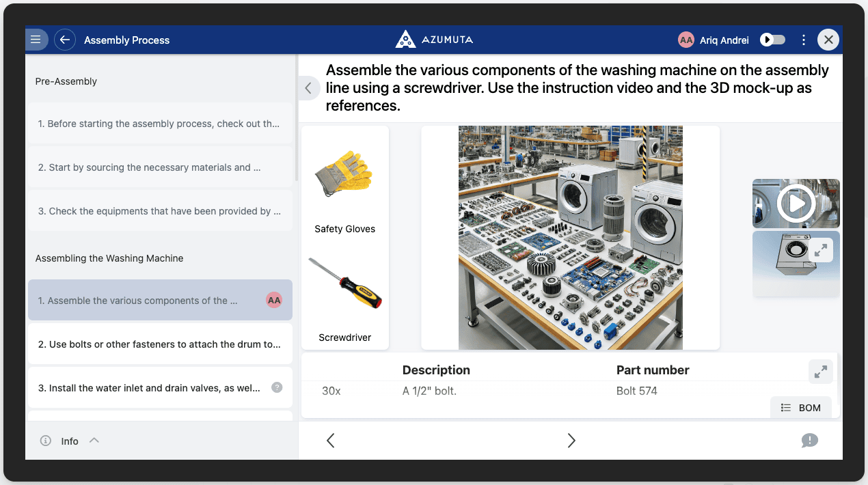
Task: Open the Ariq Andrei user profile
Action: click(x=714, y=40)
